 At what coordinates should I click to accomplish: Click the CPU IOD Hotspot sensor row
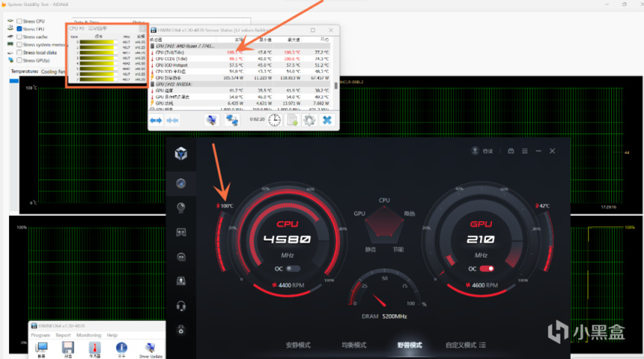tap(241, 65)
